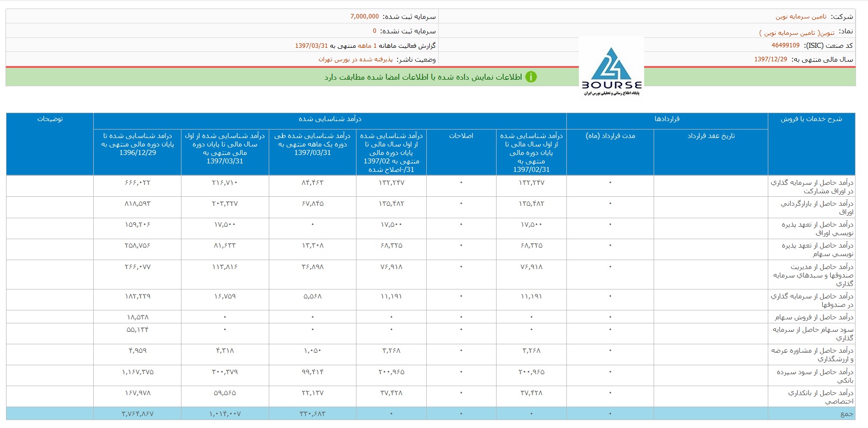Select cell value '۵,۵۶۸'
Viewport: 868px width, 428px height.
tap(313, 296)
